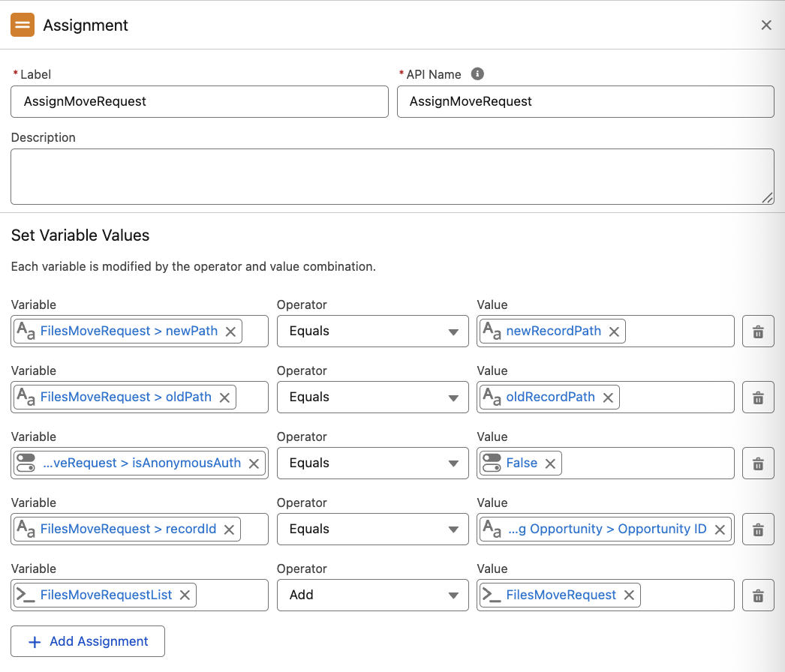Viewport: 785px width, 672px height.
Task: Remove FilesMoveRequestList variable pill
Action: [x=185, y=595]
